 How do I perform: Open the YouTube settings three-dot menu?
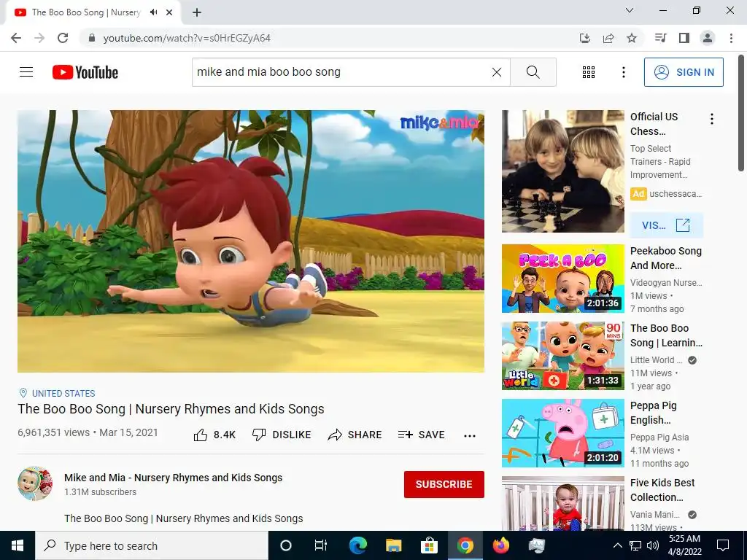tap(623, 72)
